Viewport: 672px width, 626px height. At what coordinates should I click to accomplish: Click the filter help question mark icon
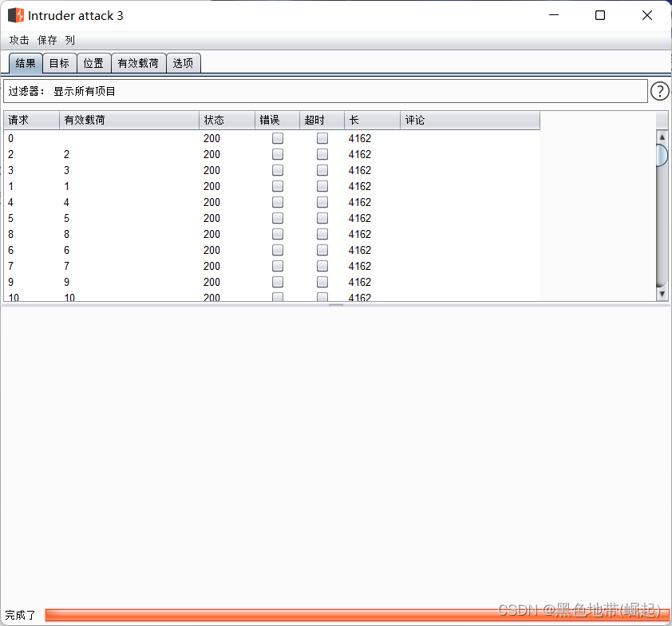(x=659, y=91)
